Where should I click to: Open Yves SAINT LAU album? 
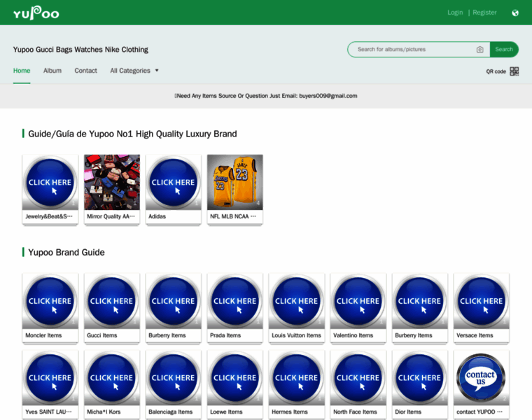click(50, 378)
